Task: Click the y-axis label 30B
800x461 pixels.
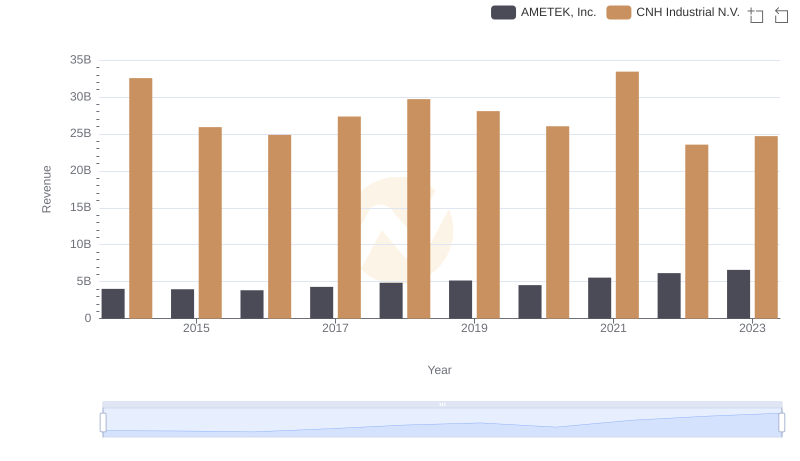Action: pyautogui.click(x=81, y=97)
